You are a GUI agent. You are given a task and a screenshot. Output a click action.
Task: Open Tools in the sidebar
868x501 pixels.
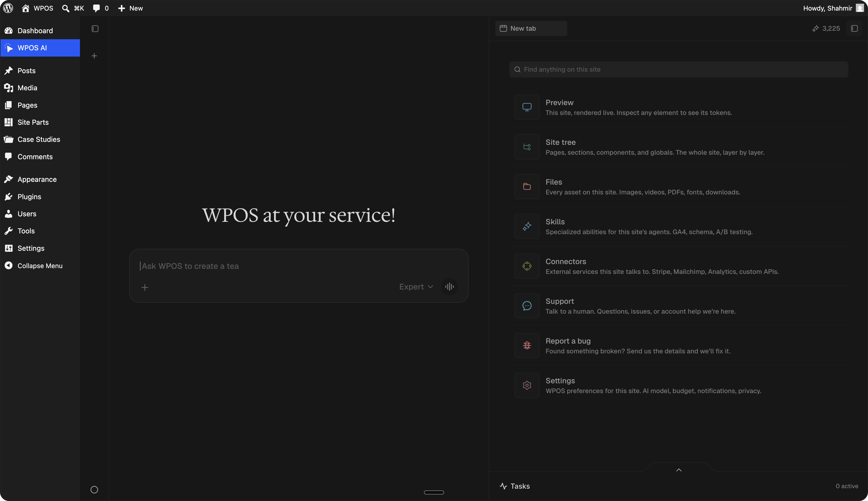click(x=40, y=231)
